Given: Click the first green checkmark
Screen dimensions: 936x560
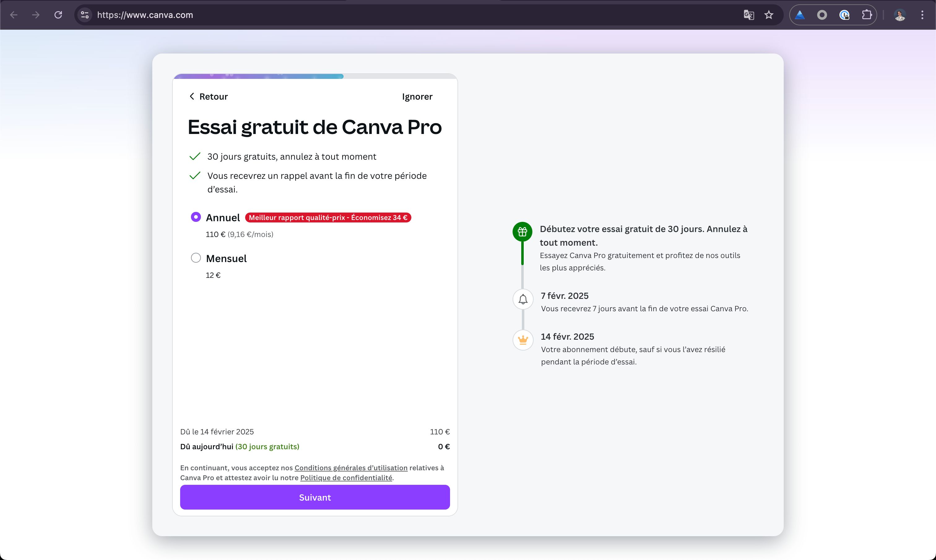Looking at the screenshot, I should click(195, 156).
